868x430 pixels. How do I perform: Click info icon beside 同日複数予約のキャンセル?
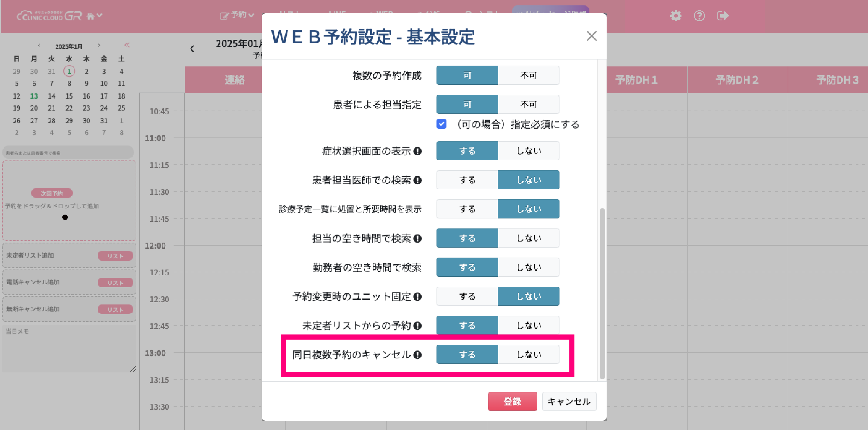click(417, 355)
